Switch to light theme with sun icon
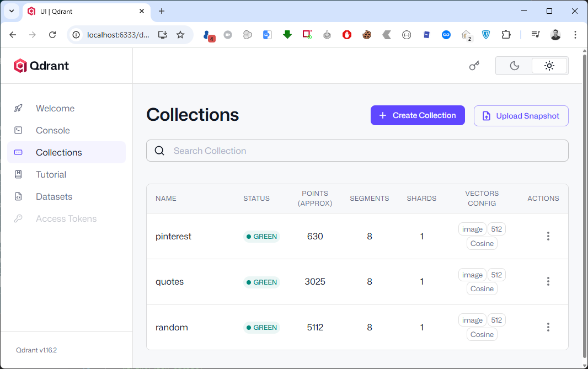588x369 pixels. (x=549, y=66)
